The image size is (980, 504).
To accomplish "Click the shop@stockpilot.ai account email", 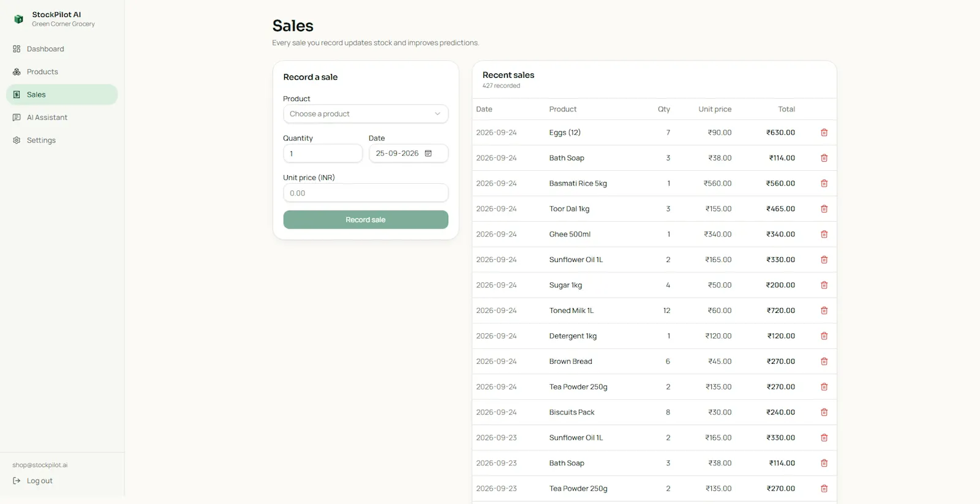I will pyautogui.click(x=40, y=465).
